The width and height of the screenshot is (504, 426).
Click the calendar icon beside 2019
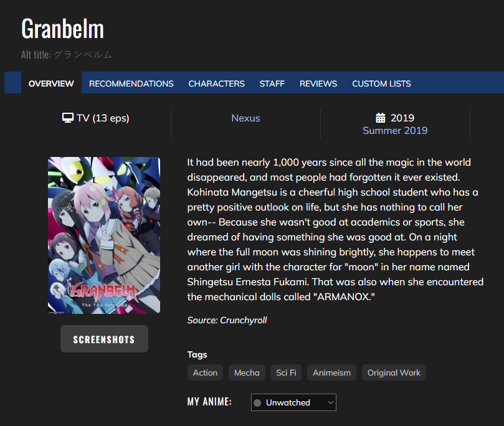[x=380, y=118]
